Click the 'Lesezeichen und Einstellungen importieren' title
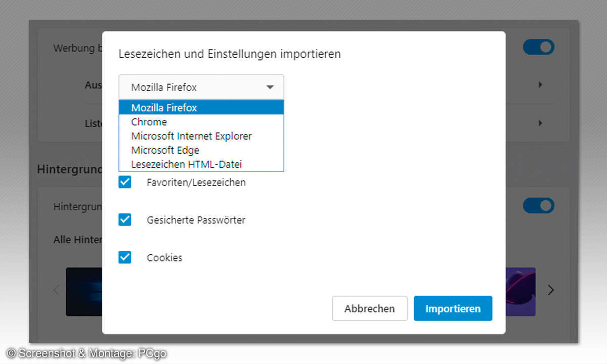The width and height of the screenshot is (607, 364). [x=230, y=54]
